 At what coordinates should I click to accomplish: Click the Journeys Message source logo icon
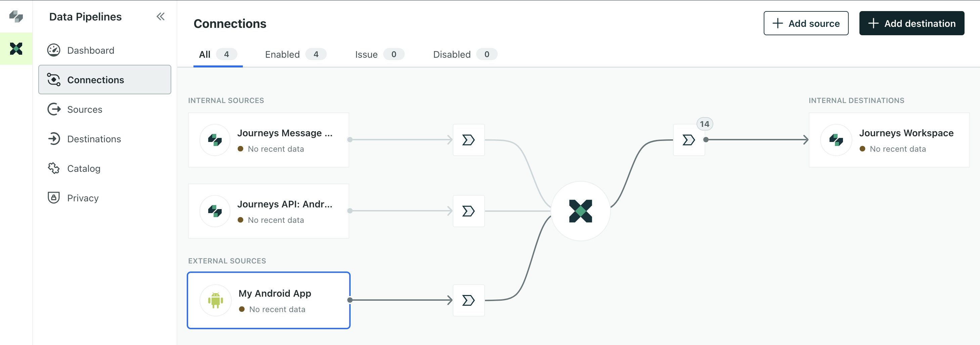(x=215, y=140)
